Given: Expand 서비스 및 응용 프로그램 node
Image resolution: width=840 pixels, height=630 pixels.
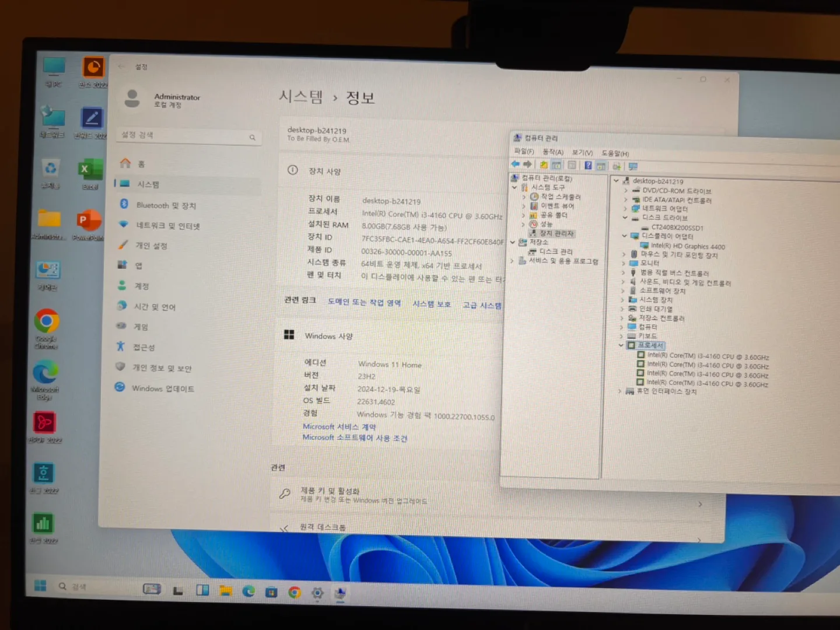Looking at the screenshot, I should tap(512, 261).
